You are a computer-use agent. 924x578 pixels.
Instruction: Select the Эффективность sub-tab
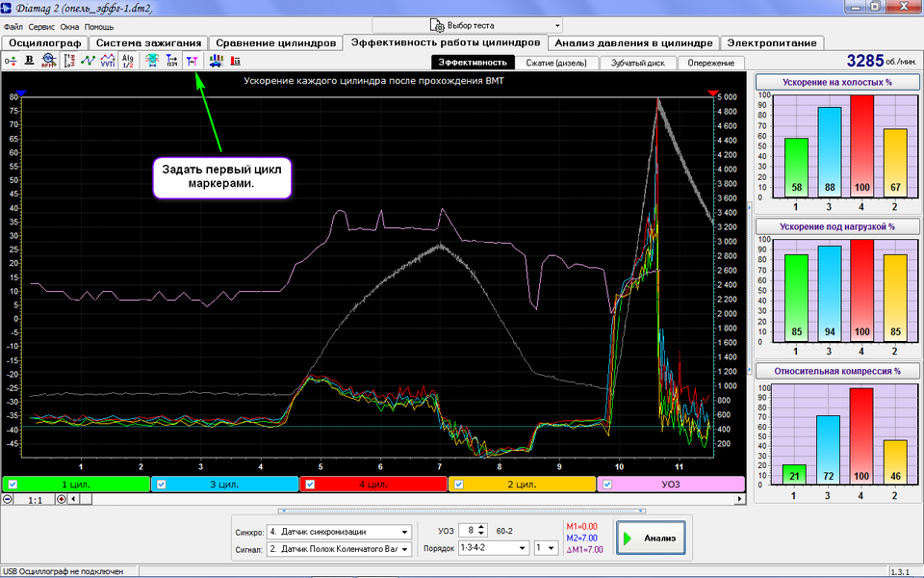coord(473,63)
